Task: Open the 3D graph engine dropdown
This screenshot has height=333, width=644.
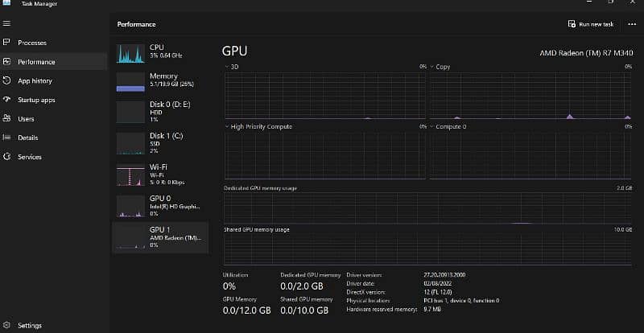Action: [x=226, y=67]
